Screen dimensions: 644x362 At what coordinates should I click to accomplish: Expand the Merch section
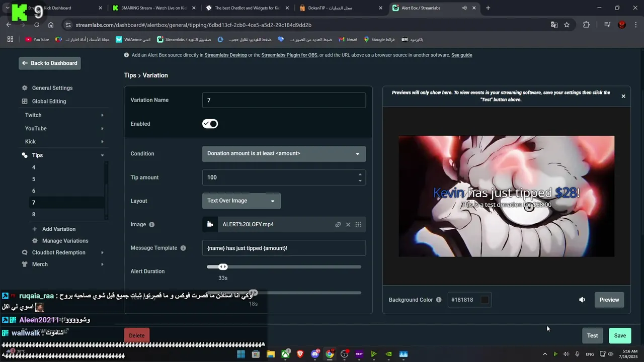click(64, 264)
